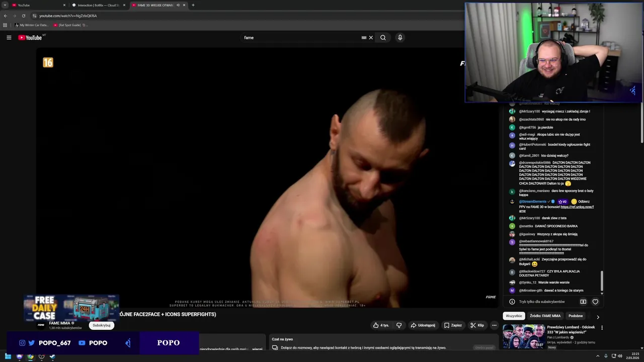Click the Free Daily Case banner
This screenshot has width=644, height=362.
(71, 308)
